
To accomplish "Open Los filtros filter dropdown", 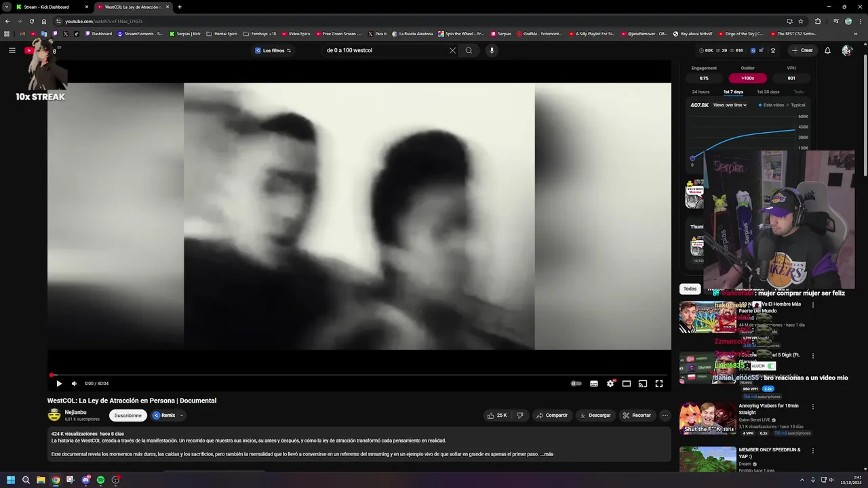I will (273, 50).
